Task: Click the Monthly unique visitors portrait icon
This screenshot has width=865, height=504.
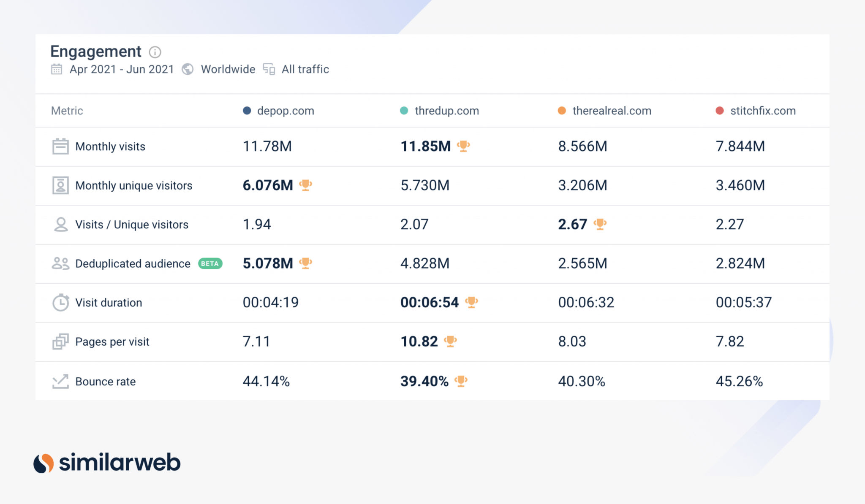Action: pos(60,185)
